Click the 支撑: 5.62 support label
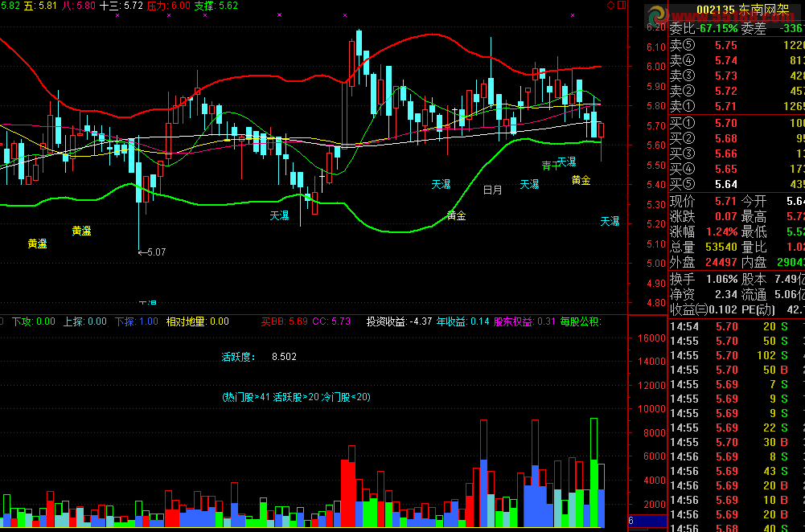 (216, 6)
